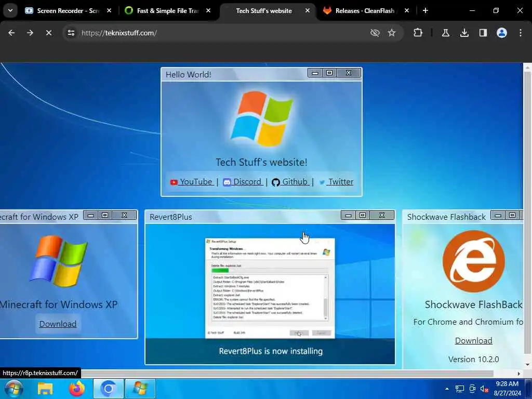Toggle the browser side panel

[x=483, y=33]
